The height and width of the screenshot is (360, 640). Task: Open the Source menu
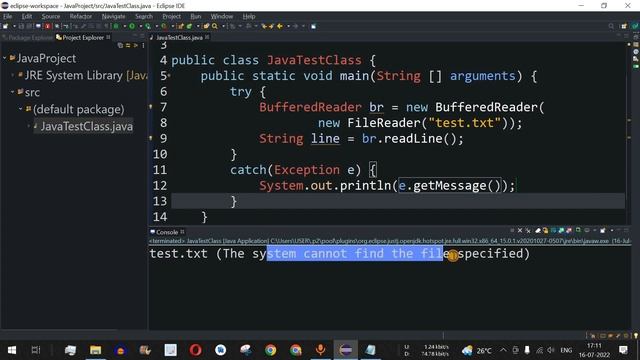coord(51,16)
